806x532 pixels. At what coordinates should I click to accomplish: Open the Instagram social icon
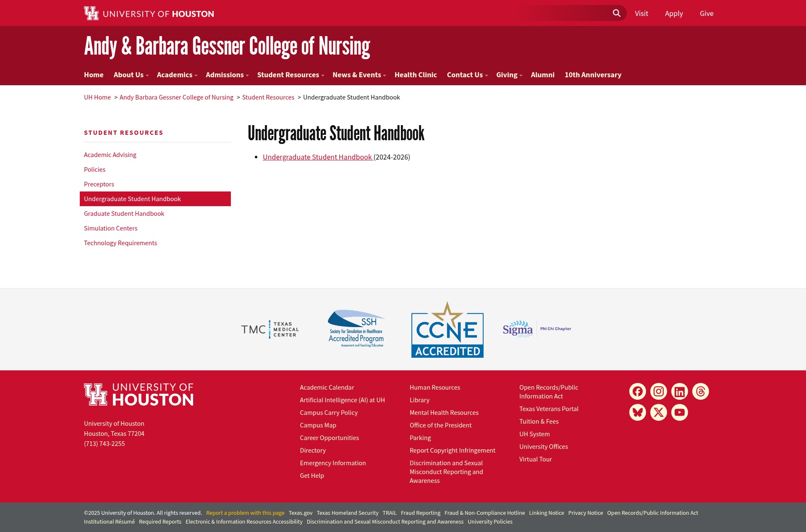[659, 391]
